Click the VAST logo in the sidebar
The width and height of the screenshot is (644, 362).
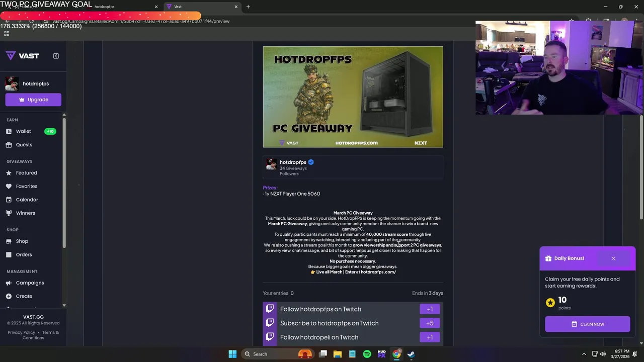(22, 56)
